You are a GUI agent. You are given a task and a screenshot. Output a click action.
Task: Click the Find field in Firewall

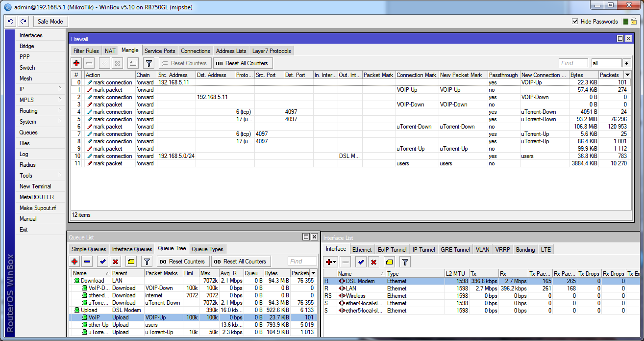[573, 63]
